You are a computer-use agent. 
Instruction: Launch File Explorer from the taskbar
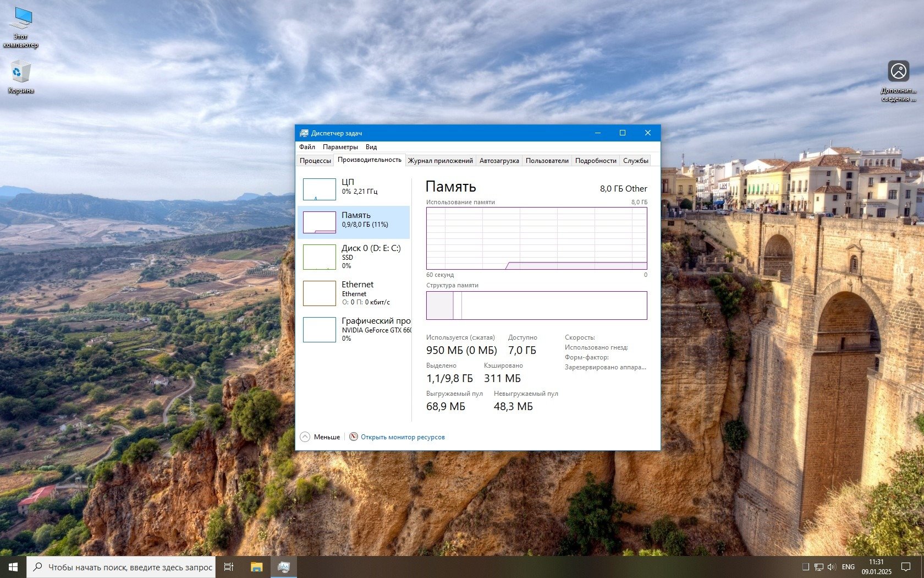pyautogui.click(x=256, y=567)
